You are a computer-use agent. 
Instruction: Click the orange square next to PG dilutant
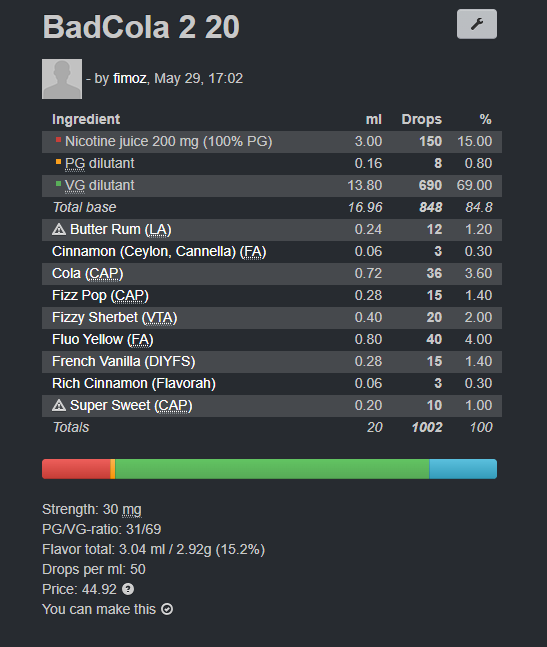[58, 162]
